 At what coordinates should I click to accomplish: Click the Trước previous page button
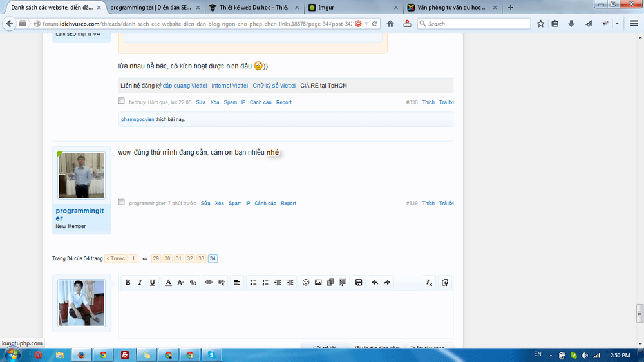116,258
